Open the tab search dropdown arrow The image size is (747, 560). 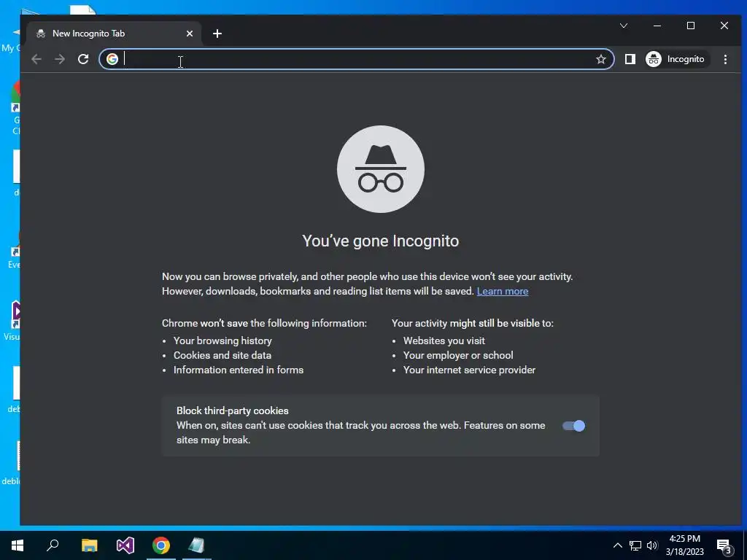624,26
